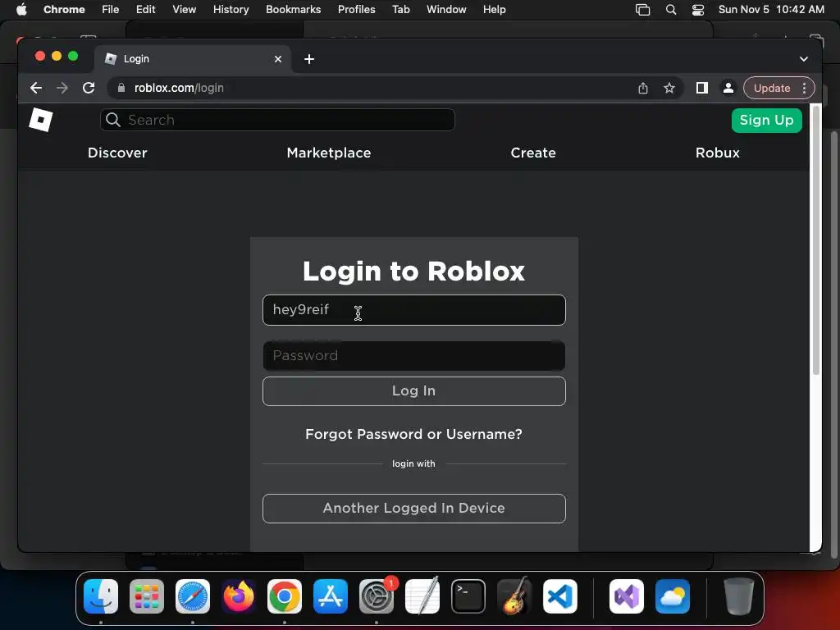Click the Stage Manager windows icon in menu bar
Image resolution: width=840 pixels, height=630 pixels.
click(x=642, y=10)
